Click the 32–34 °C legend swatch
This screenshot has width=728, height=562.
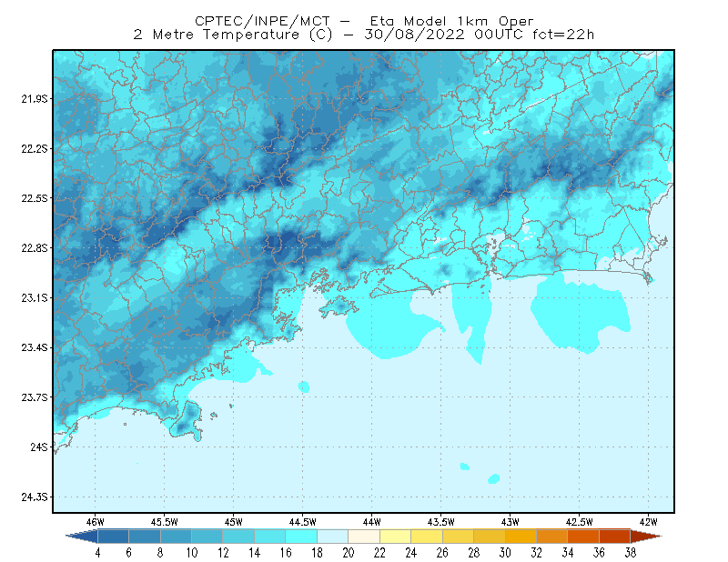click(x=552, y=537)
